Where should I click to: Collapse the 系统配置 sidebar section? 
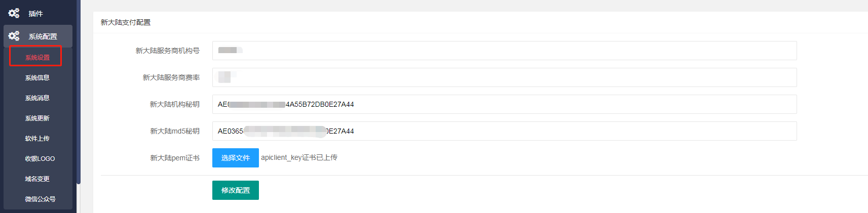(38, 36)
